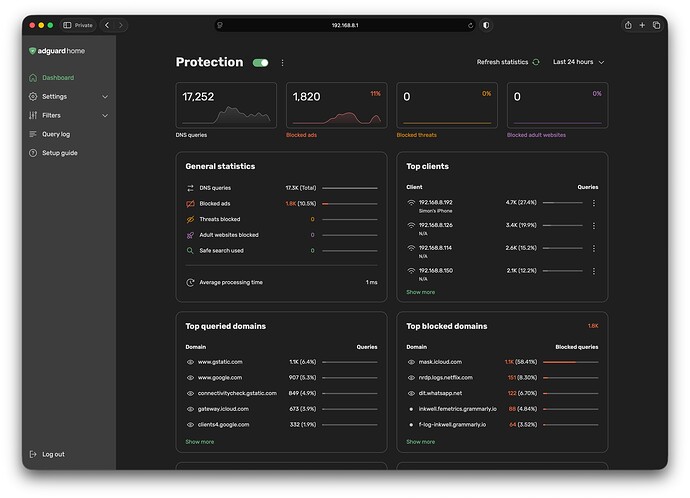The height and width of the screenshot is (498, 690).
Task: Click the AdGuard Home shield logo
Action: pyautogui.click(x=32, y=51)
